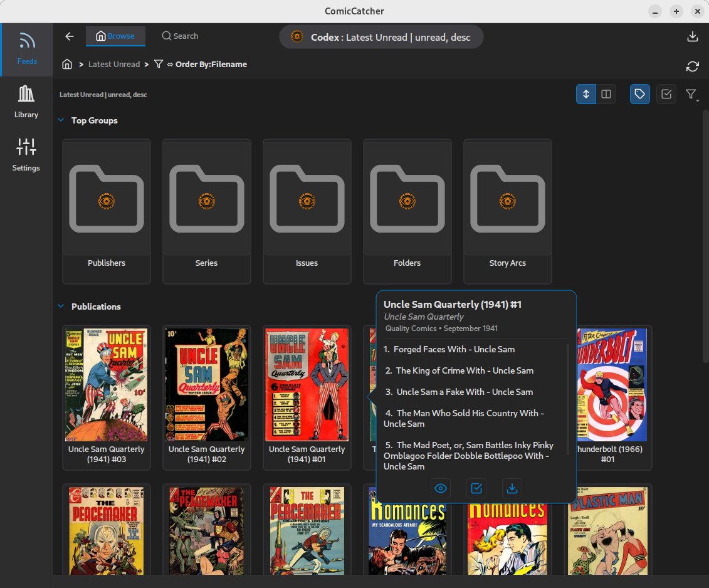Select the Browse tab
This screenshot has height=588, width=709.
115,36
